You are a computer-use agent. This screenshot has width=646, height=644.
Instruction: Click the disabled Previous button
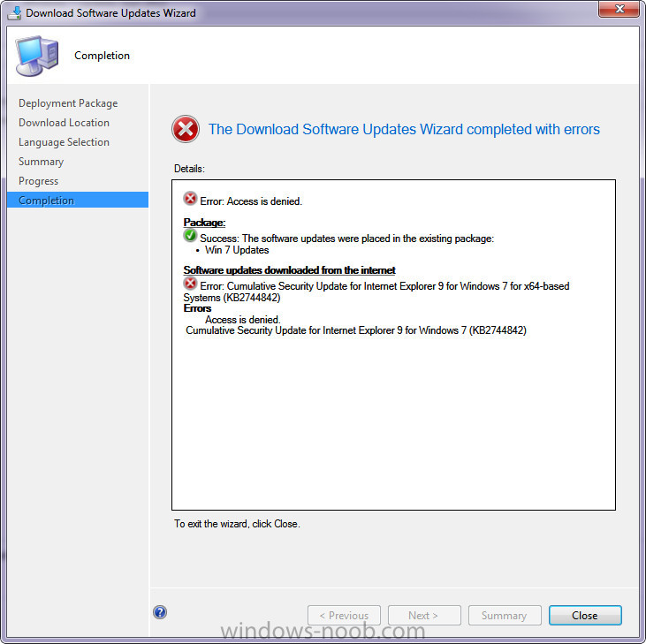point(344,615)
